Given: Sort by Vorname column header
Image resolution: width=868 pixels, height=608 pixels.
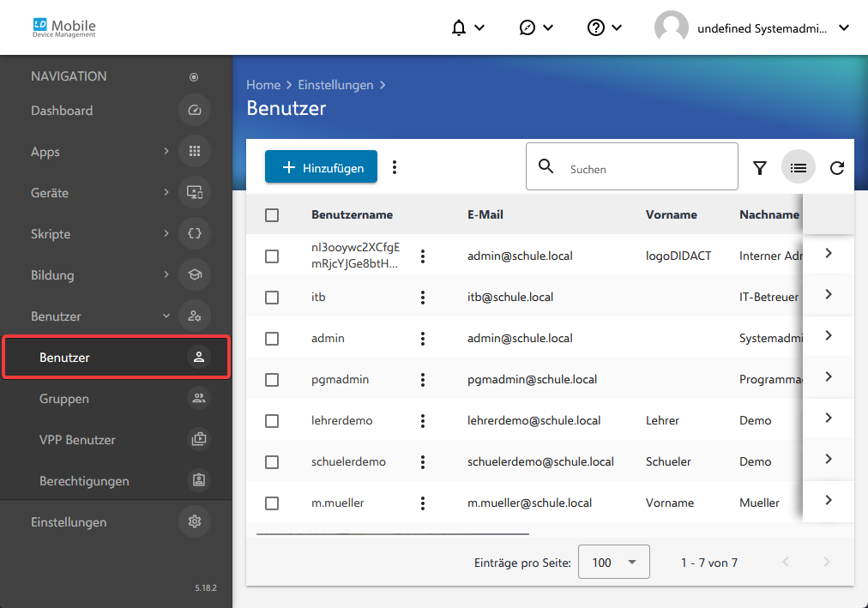Looking at the screenshot, I should pyautogui.click(x=672, y=214).
